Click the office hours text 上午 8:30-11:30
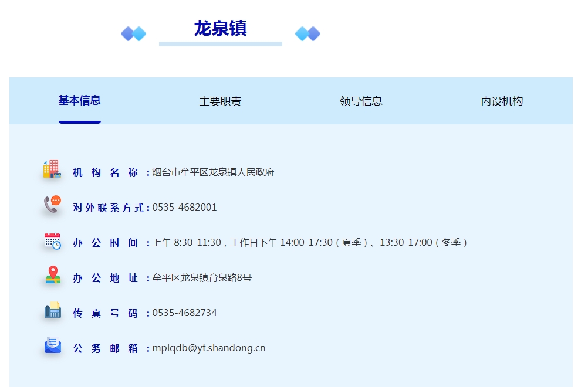Viewport: 588px width, 387px height. [x=187, y=242]
